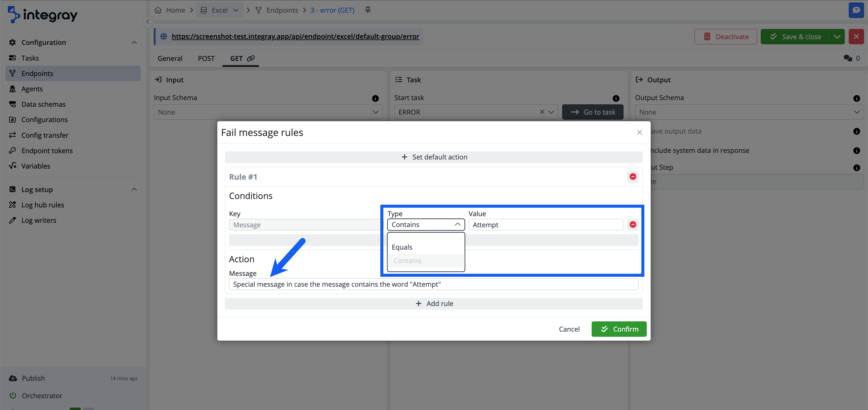Close the Fail message rules dialog
This screenshot has height=410, width=868.
pos(639,133)
